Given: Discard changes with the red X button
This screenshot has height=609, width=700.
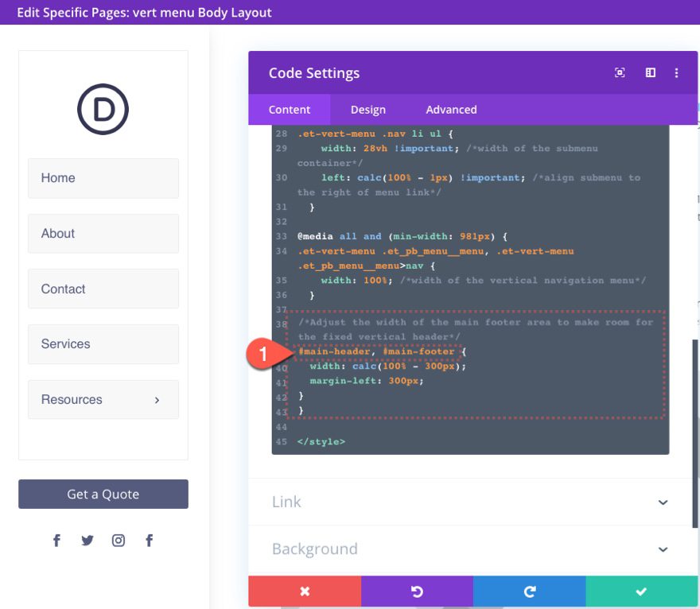Looking at the screenshot, I should click(305, 590).
